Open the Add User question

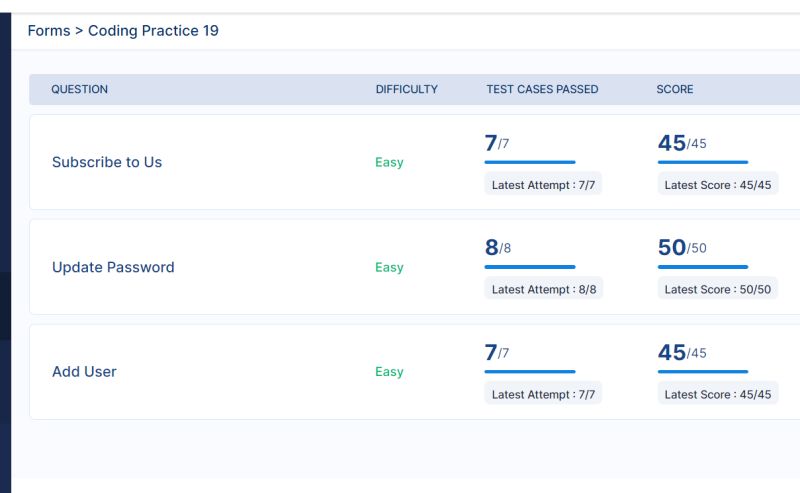[84, 372]
